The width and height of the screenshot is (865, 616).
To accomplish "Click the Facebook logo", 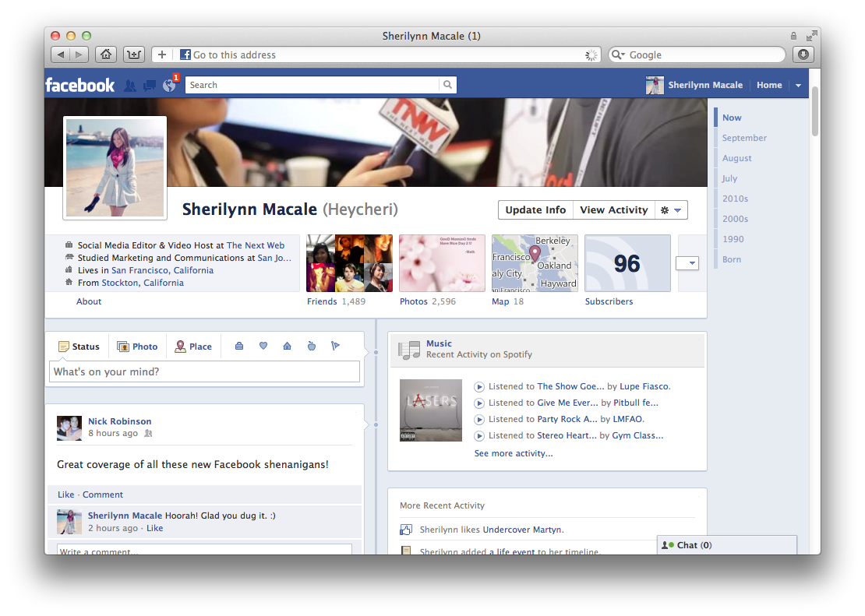I will click(80, 85).
